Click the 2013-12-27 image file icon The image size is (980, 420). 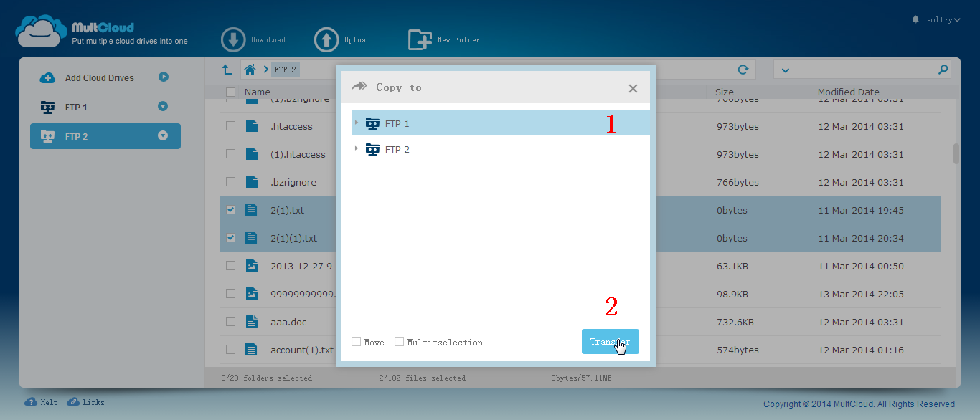(x=251, y=266)
